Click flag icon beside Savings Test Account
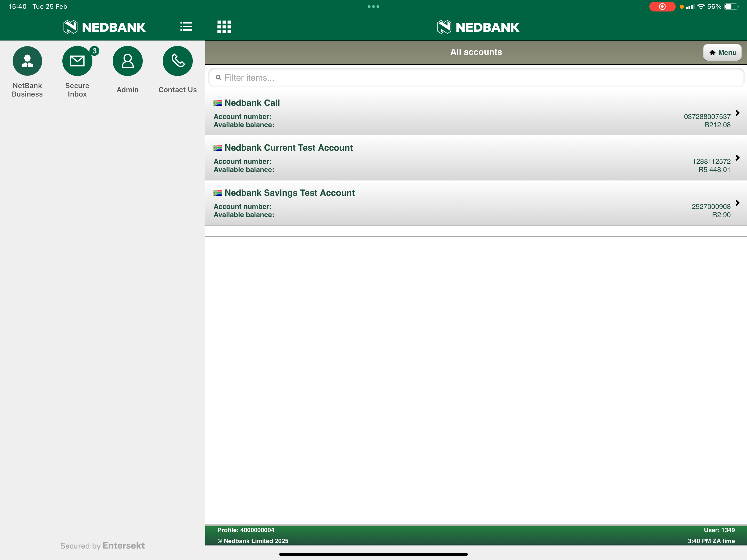747x560 pixels. (x=218, y=193)
